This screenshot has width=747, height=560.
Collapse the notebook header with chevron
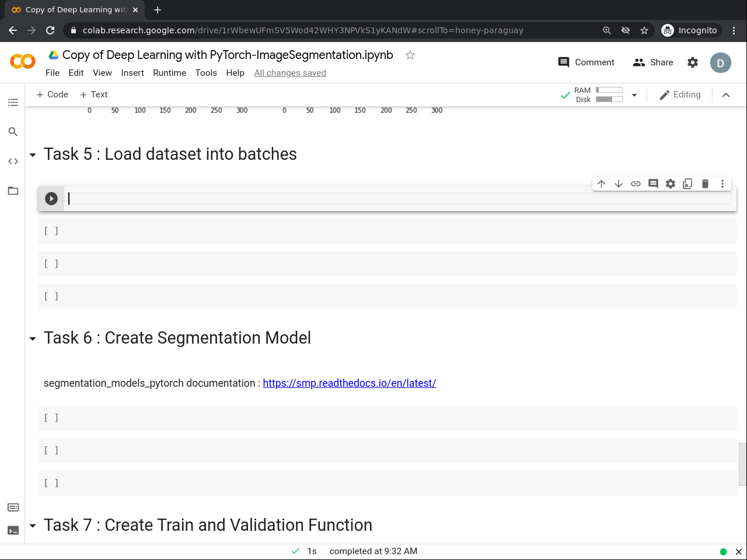pos(726,95)
